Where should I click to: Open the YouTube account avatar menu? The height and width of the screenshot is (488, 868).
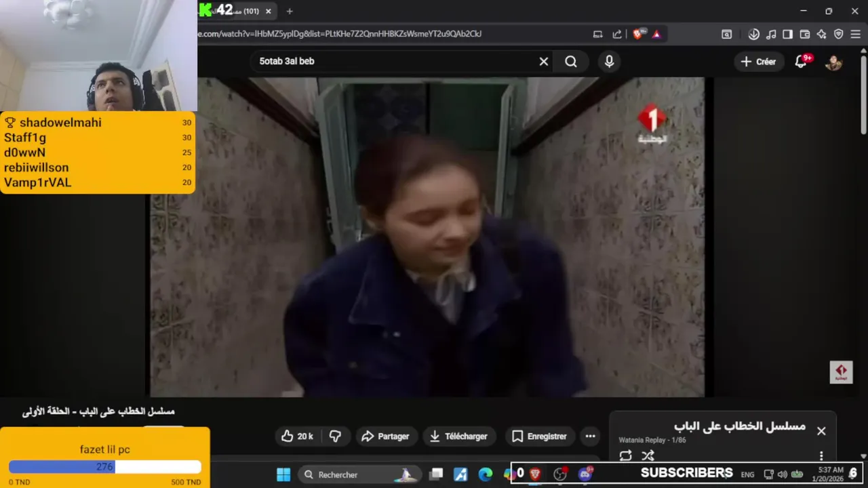pyautogui.click(x=833, y=62)
